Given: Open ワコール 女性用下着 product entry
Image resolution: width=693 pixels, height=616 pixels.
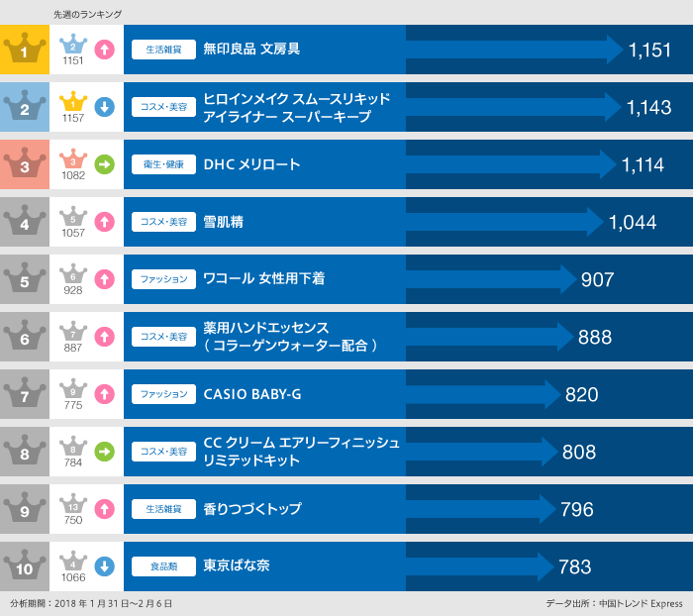Looking at the screenshot, I should click(x=263, y=279).
